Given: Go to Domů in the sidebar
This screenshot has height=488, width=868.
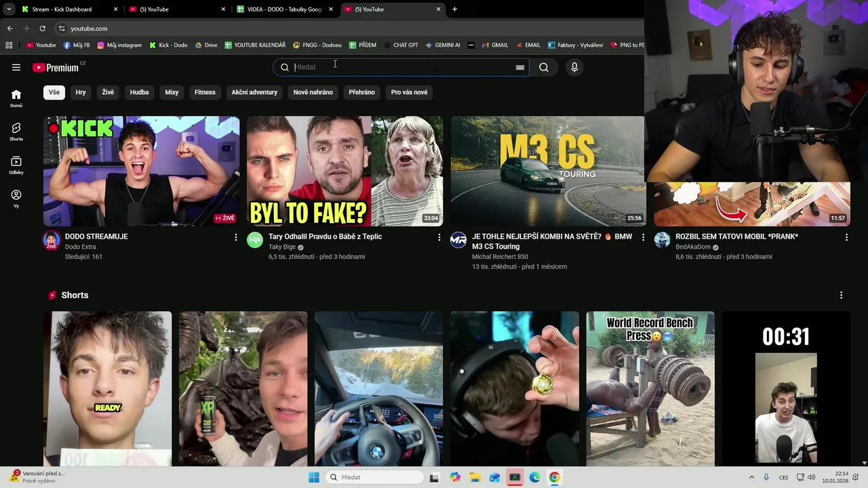Looking at the screenshot, I should coord(16,98).
